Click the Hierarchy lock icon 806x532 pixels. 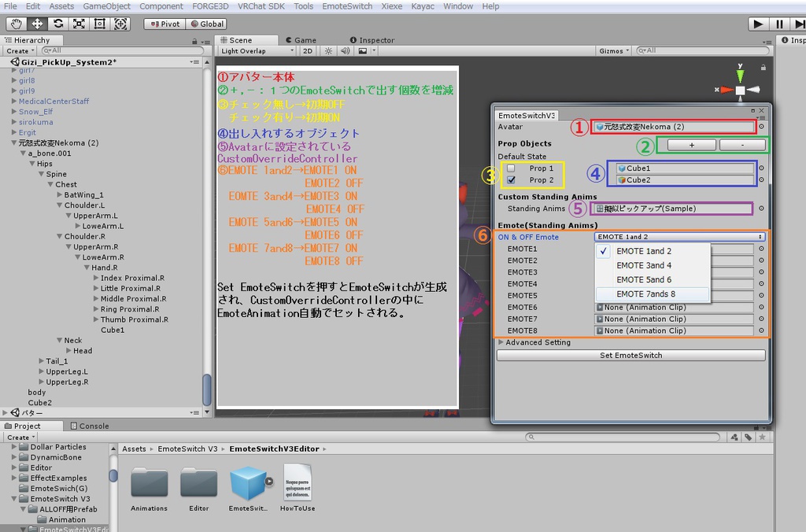pyautogui.click(x=194, y=41)
